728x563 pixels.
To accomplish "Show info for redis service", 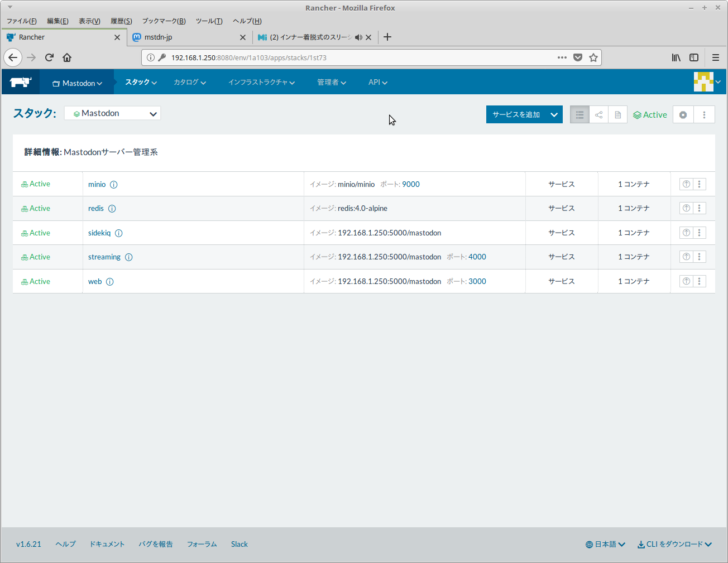I will pos(112,209).
